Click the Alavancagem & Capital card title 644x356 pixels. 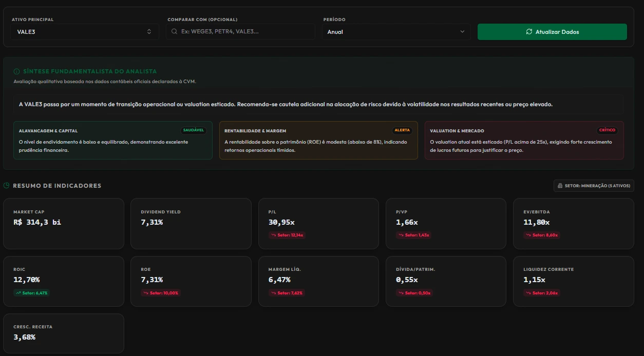coord(48,131)
